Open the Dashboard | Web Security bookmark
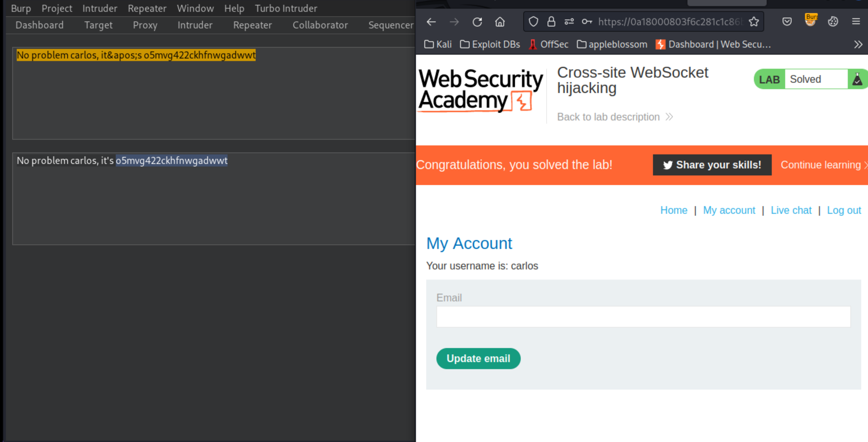 click(713, 45)
